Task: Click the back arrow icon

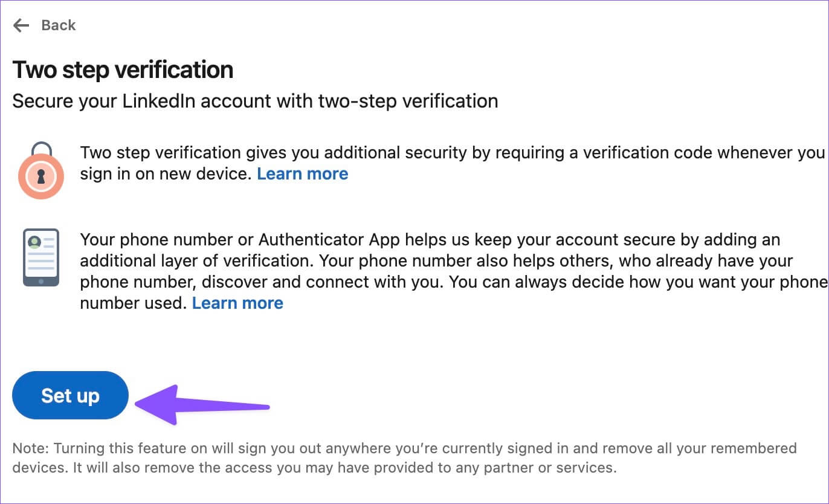Action: click(21, 25)
